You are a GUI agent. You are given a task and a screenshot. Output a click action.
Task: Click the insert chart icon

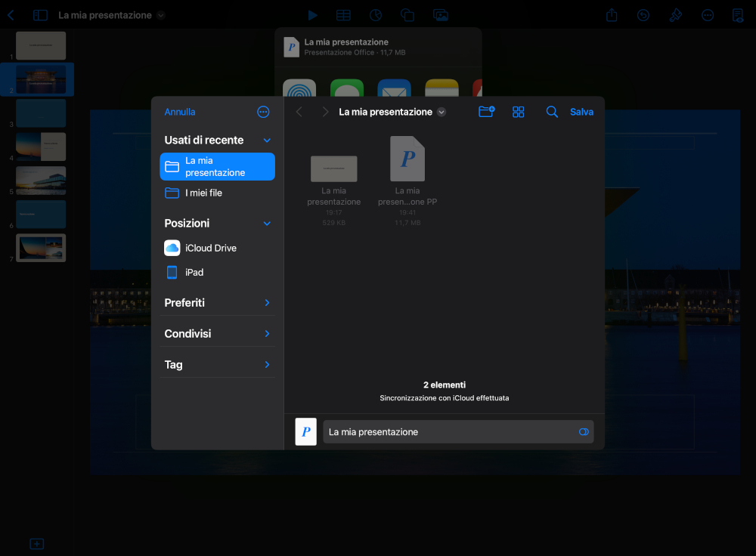(x=376, y=15)
